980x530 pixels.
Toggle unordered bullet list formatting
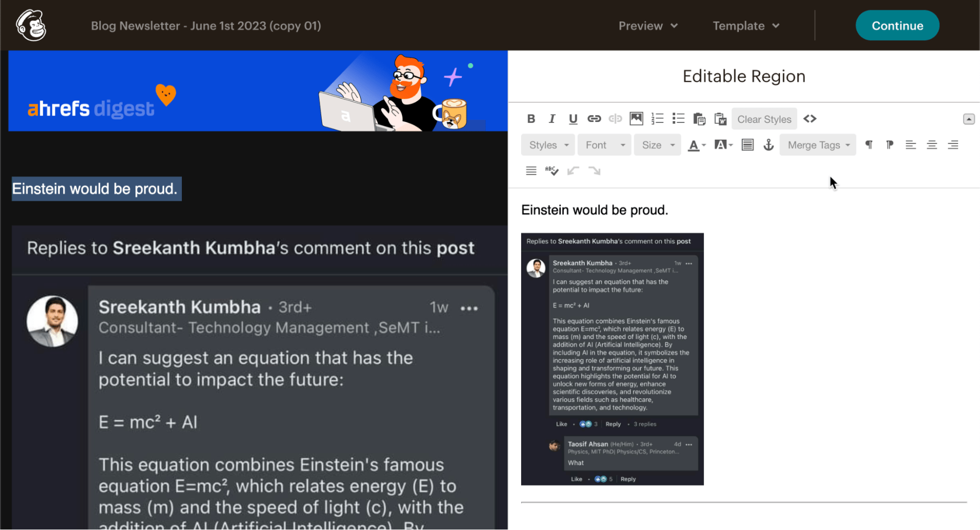pos(679,120)
